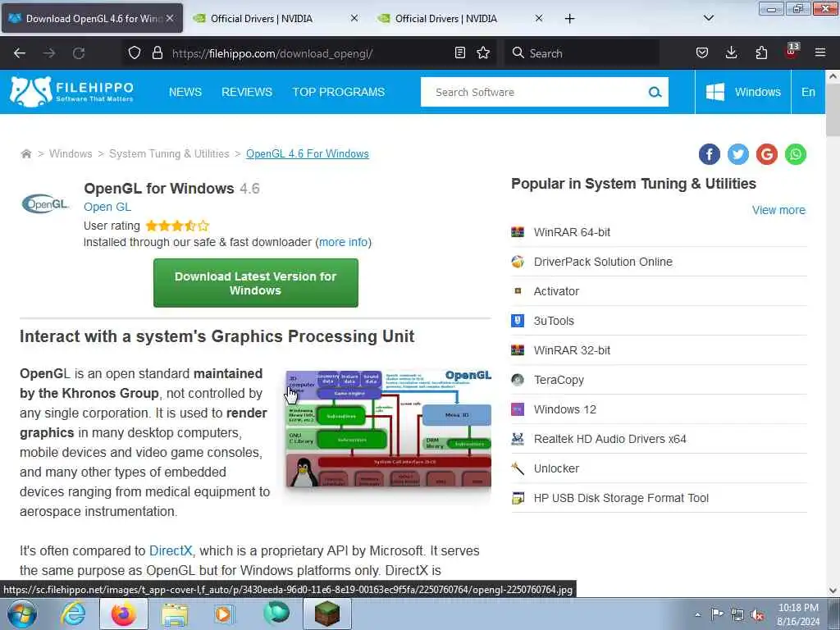
Task: Click View more in popular list
Action: [x=778, y=210]
